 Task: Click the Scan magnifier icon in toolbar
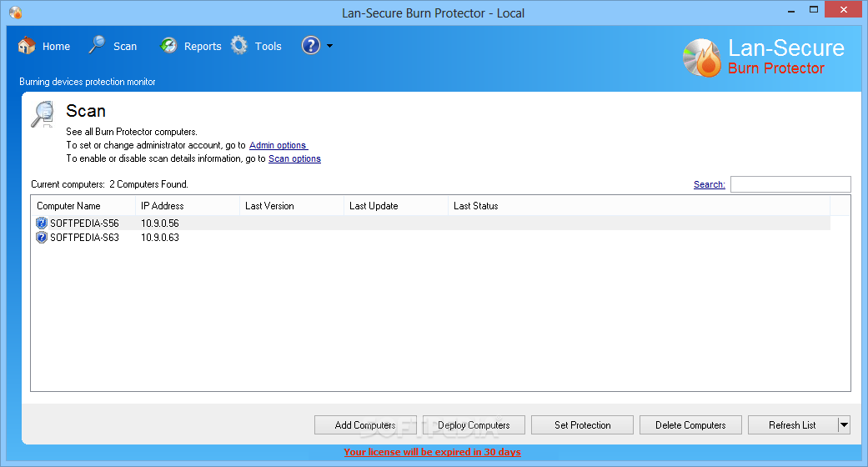[x=97, y=45]
